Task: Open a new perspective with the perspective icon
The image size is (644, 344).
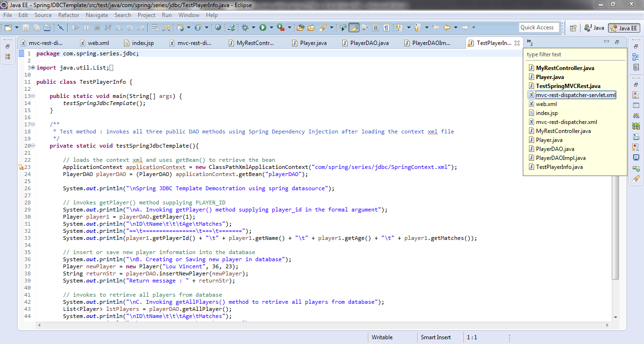Action: 574,27
